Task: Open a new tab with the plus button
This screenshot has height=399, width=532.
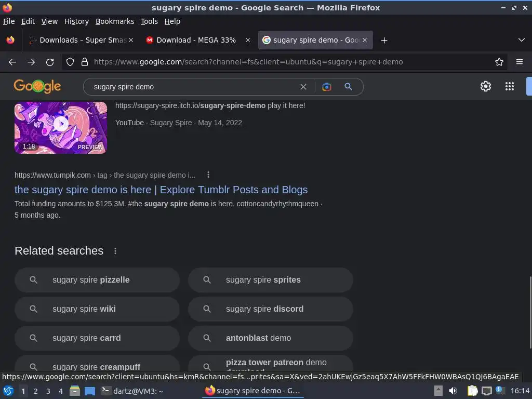Action: pos(384,41)
